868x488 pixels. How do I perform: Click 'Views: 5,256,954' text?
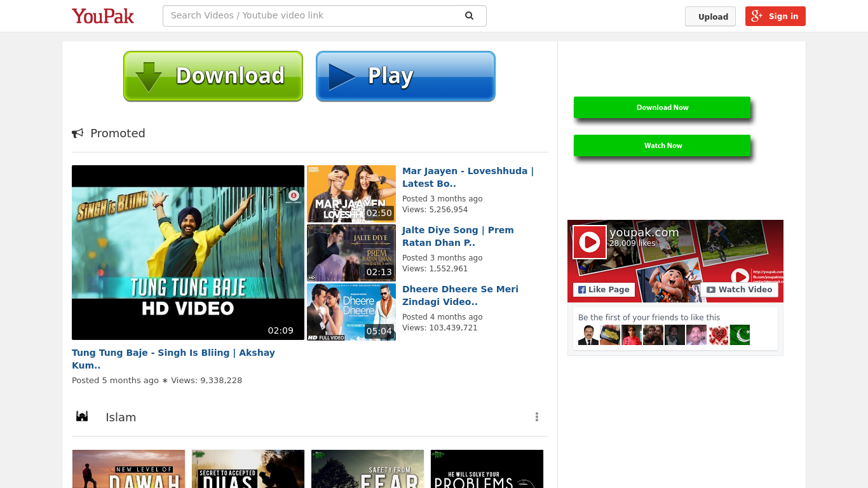click(x=435, y=210)
